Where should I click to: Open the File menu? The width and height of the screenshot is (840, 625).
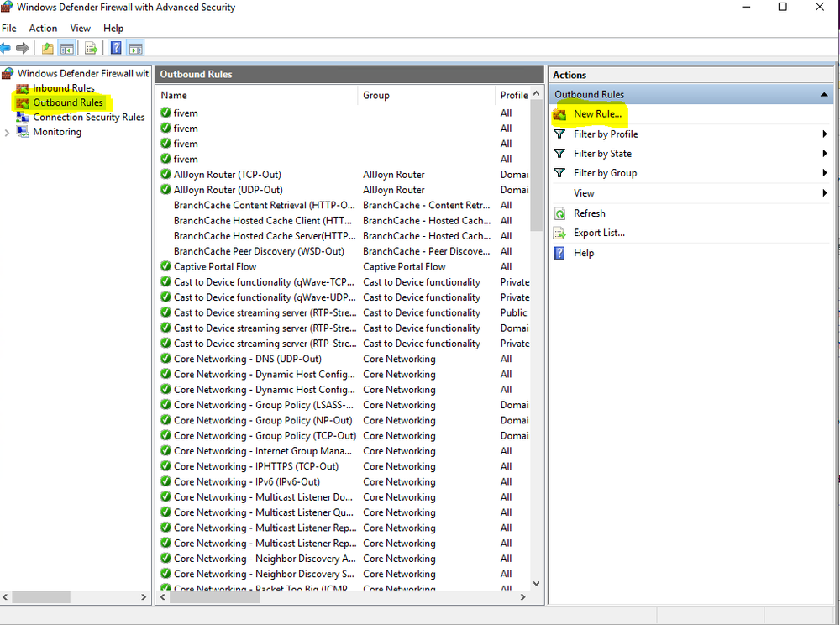click(9, 29)
